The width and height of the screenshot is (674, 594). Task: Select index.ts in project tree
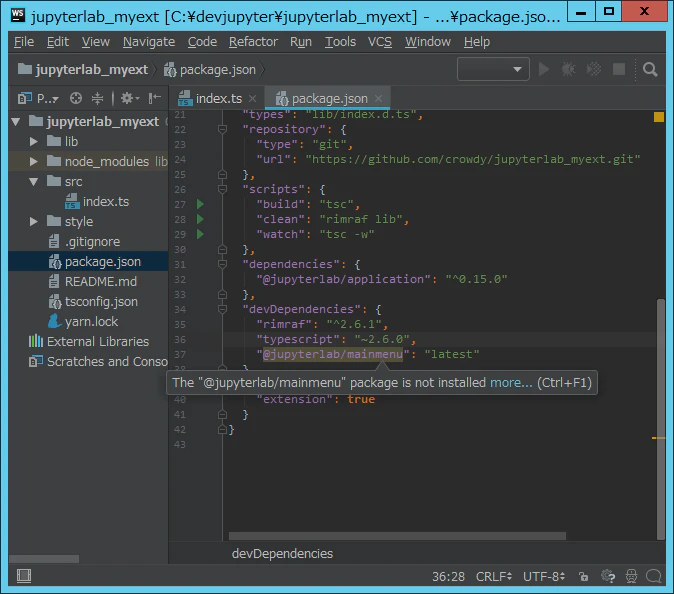tap(97, 202)
